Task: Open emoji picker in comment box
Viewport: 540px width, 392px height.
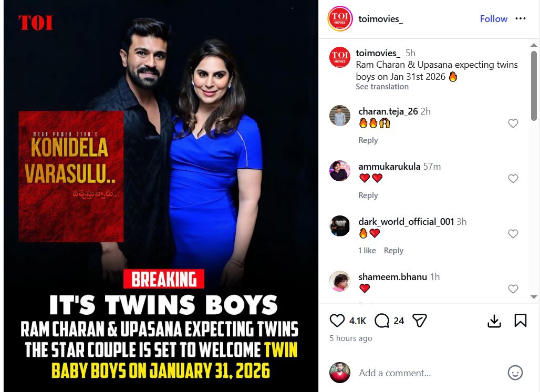Action: click(515, 373)
